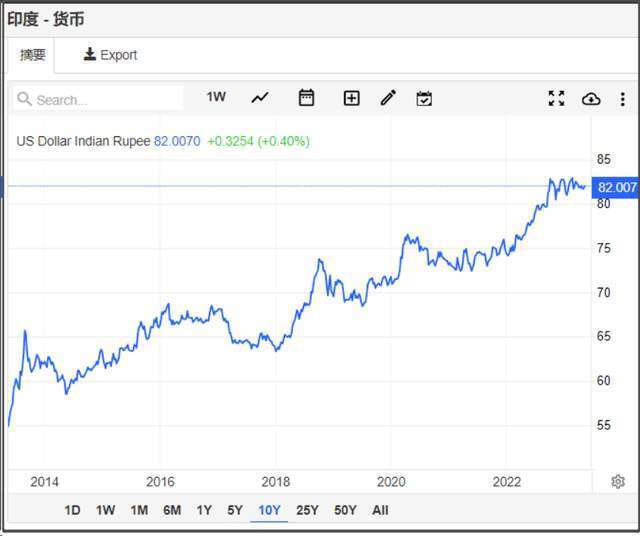Select the 5Y time range
Image resolution: width=640 pixels, height=536 pixels.
coord(235,510)
